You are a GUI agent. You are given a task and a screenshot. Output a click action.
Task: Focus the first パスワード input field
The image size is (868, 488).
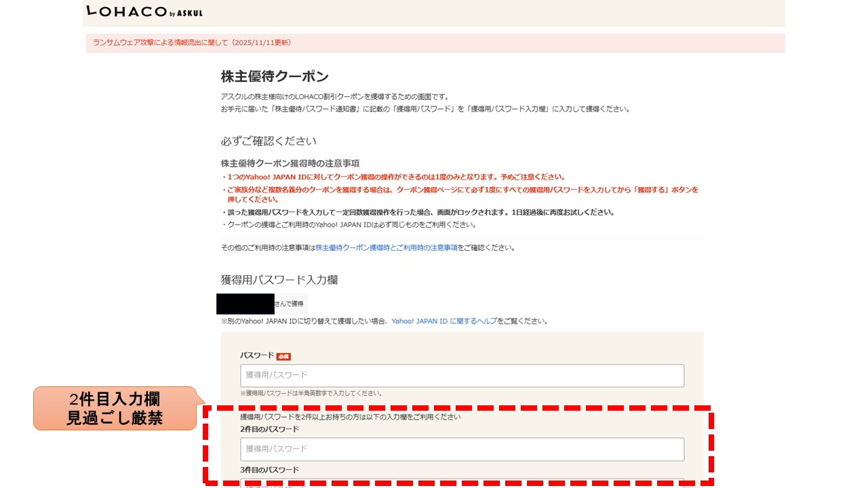(462, 375)
